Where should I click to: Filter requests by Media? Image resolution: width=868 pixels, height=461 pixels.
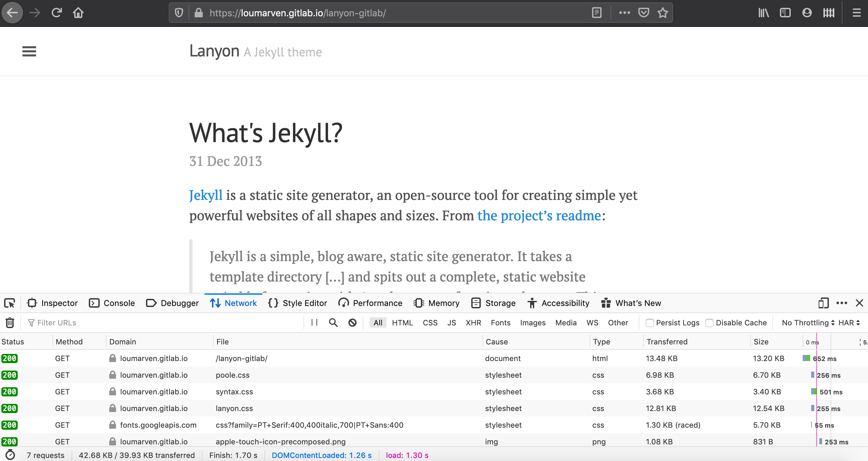coord(566,323)
